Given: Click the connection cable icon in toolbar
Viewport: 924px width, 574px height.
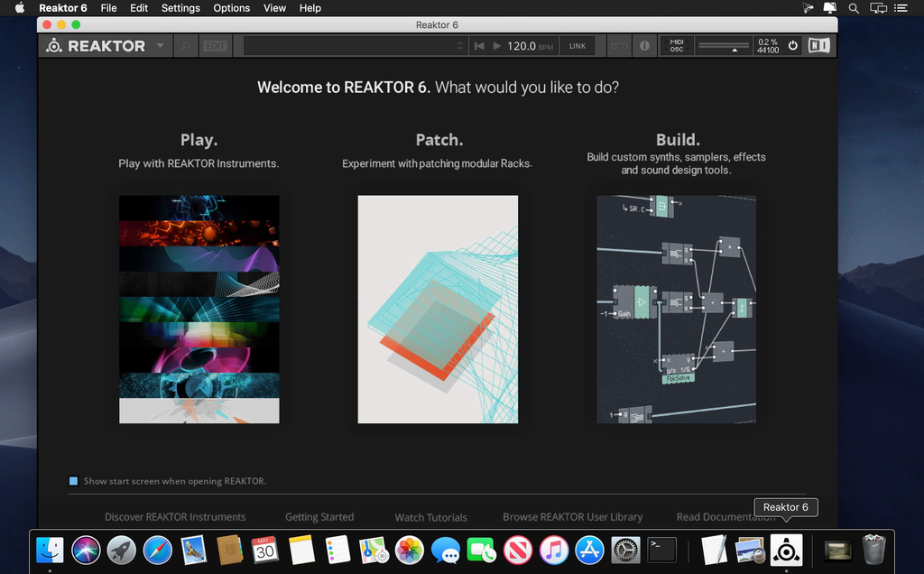Looking at the screenshot, I should [x=618, y=46].
